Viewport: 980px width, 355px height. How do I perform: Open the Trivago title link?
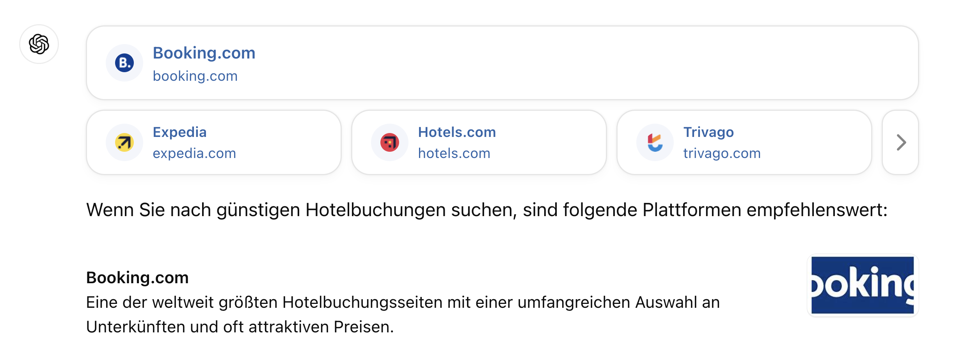pyautogui.click(x=708, y=132)
